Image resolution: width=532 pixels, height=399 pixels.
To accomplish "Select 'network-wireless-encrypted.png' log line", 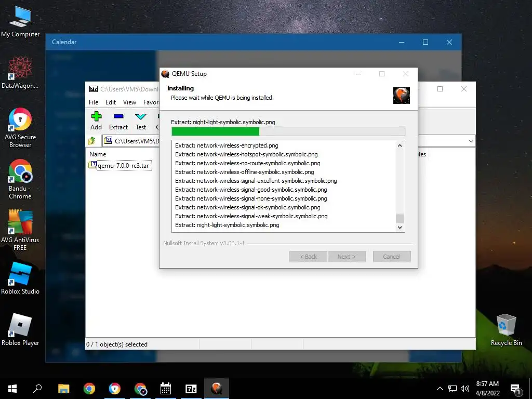I will [x=227, y=145].
